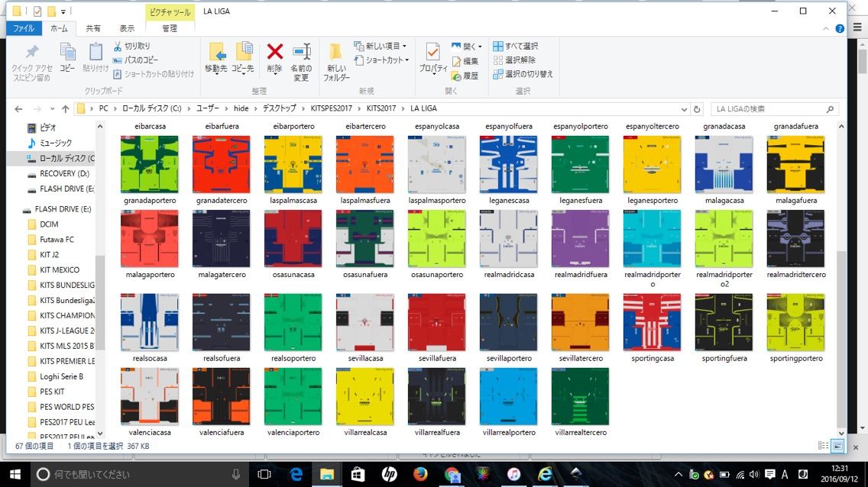Click Copy Path (パスのコピー)

pyautogui.click(x=136, y=60)
